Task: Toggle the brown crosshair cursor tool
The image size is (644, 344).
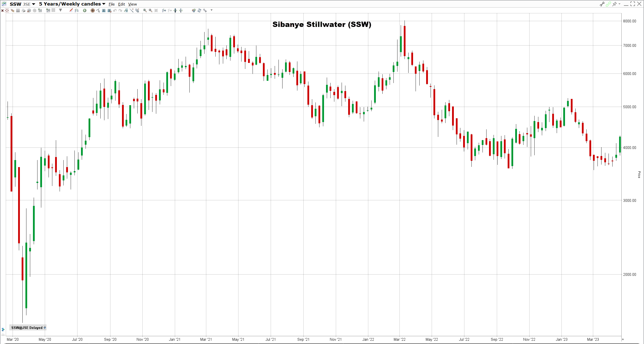Action: click(93, 10)
